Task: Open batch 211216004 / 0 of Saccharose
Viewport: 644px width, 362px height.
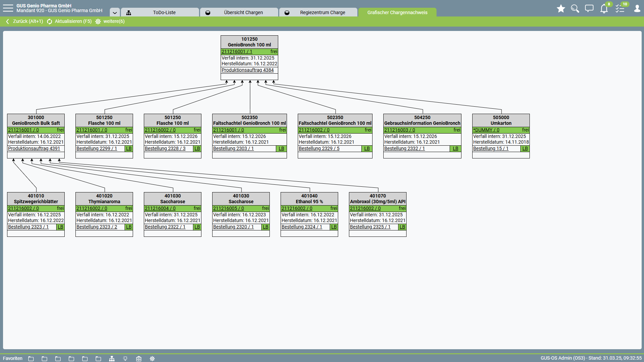Action: (160, 208)
